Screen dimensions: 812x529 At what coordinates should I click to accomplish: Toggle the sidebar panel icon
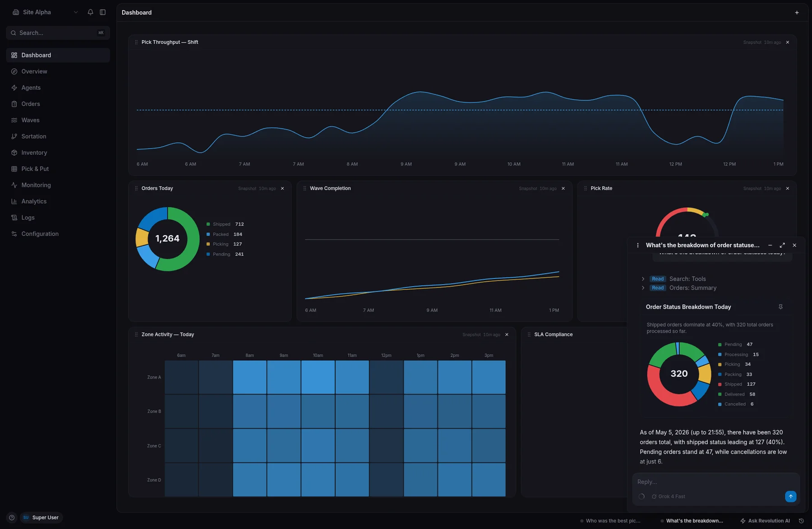(103, 12)
